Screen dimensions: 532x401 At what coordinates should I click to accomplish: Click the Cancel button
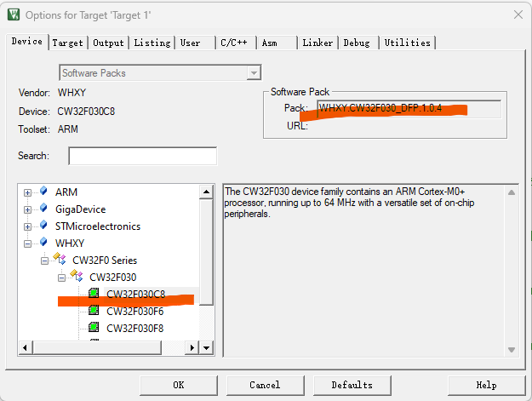265,385
